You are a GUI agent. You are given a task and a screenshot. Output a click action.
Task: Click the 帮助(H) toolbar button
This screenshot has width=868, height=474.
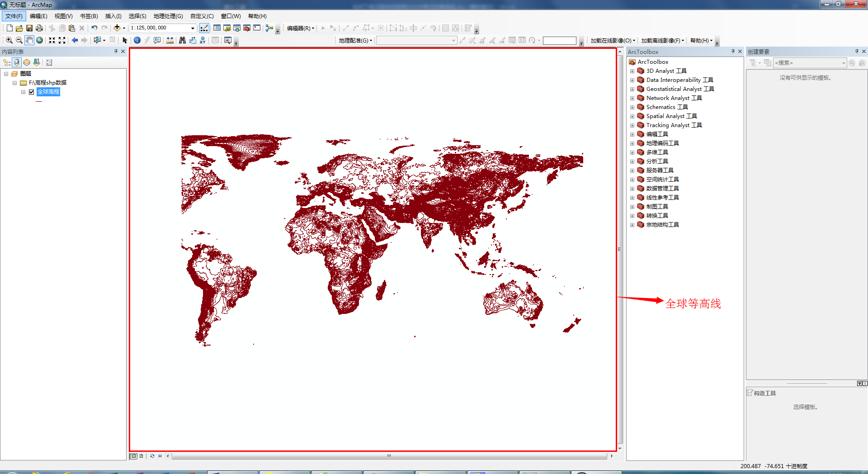tap(701, 40)
